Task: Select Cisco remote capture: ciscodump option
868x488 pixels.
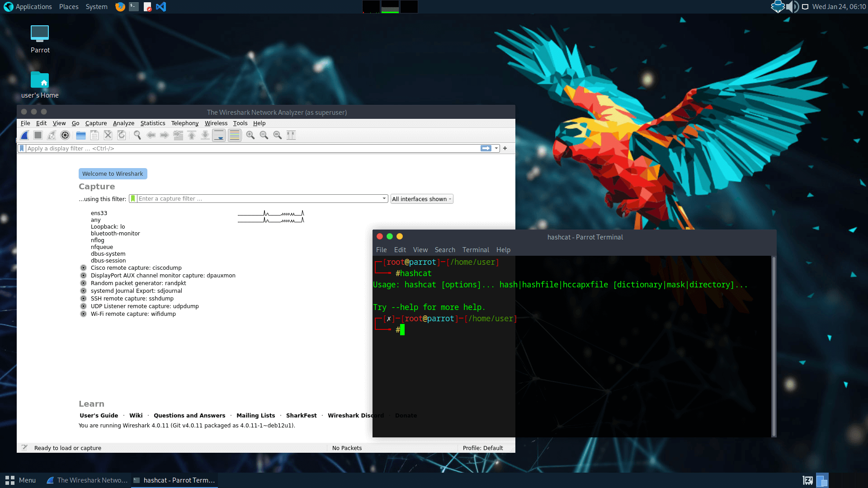Action: click(136, 268)
